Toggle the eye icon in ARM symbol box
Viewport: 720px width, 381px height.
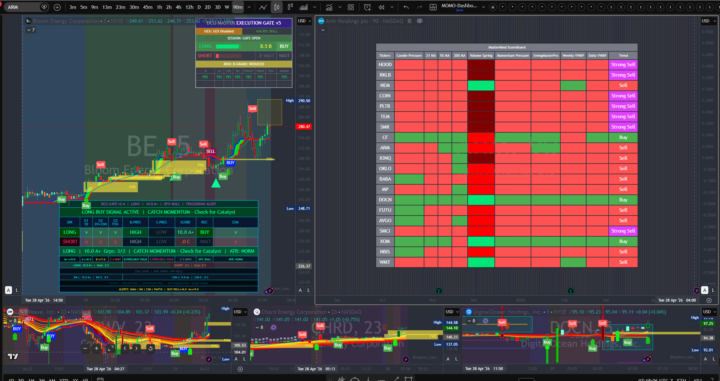[x=44, y=7]
